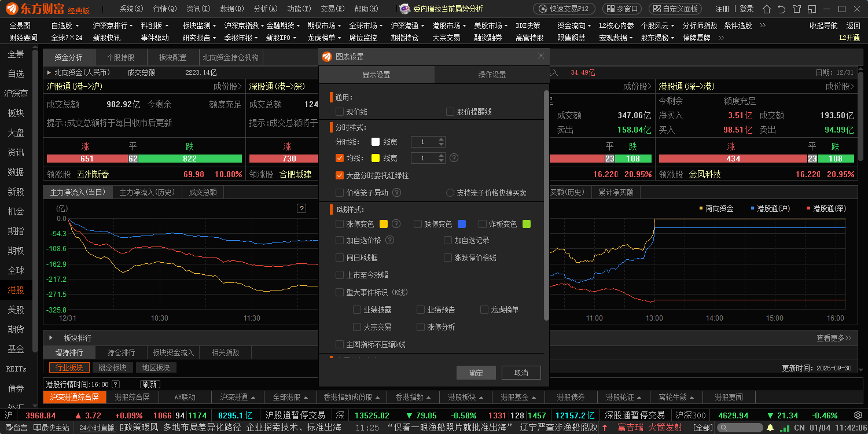Viewport: 868px width, 434px height.
Task: Expand more navigation with second-row >> icon
Action: tap(720, 38)
